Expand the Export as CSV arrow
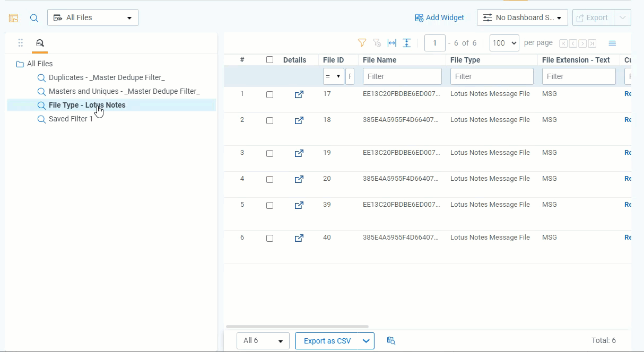Image resolution: width=644 pixels, height=352 pixels. pos(366,341)
